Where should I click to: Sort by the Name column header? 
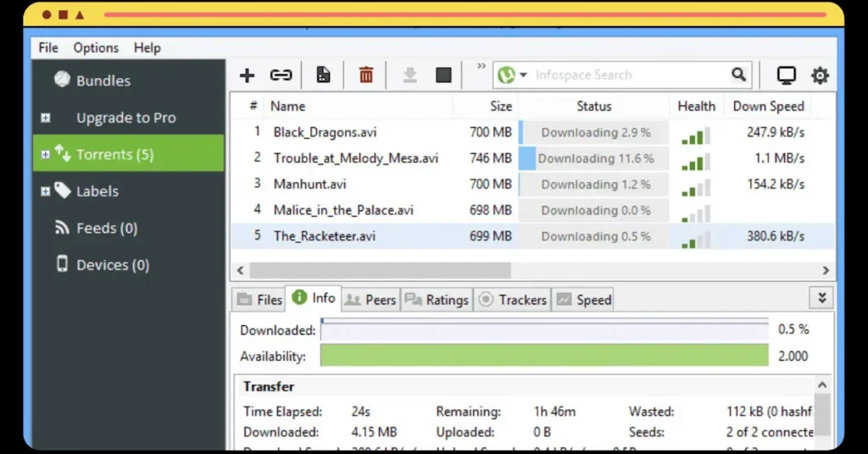pos(288,106)
